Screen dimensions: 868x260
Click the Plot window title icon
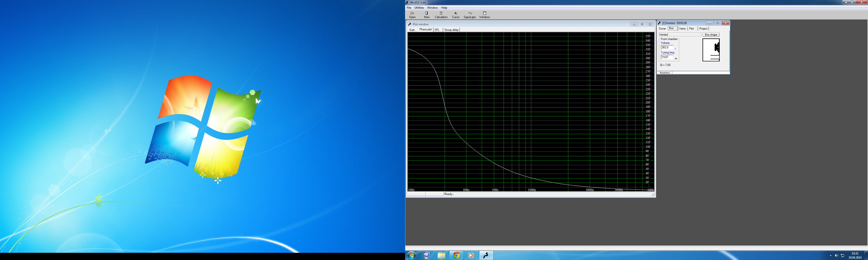coord(410,24)
